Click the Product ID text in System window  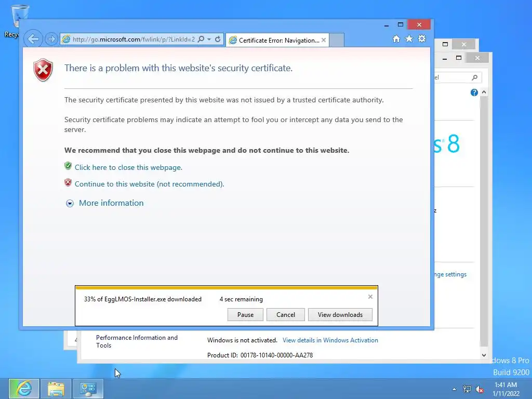tap(260, 355)
